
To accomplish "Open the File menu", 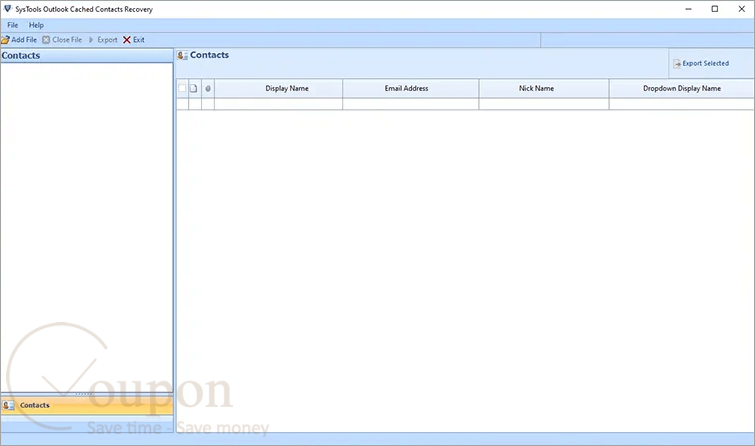I will point(13,25).
